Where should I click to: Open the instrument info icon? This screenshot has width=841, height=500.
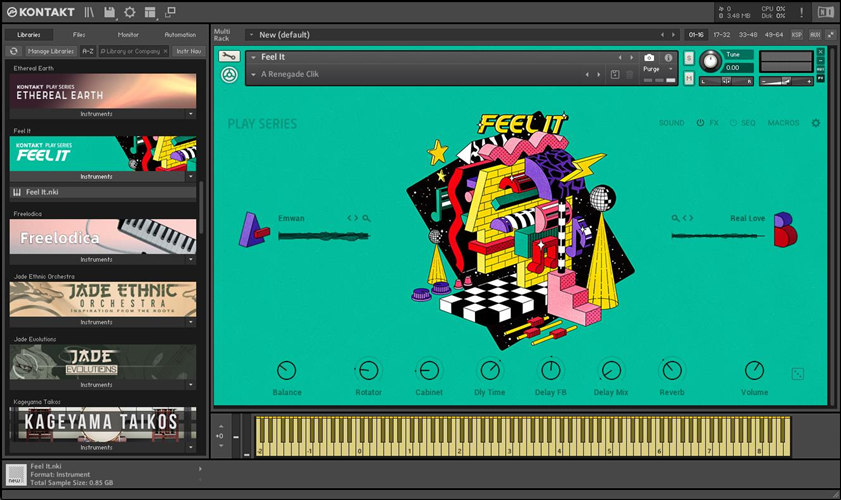pyautogui.click(x=667, y=58)
